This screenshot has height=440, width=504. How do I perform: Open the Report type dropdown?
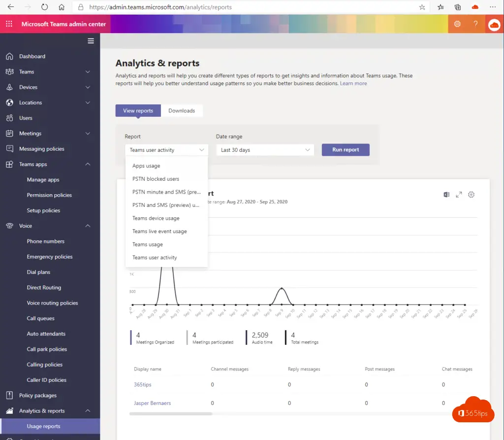(166, 150)
